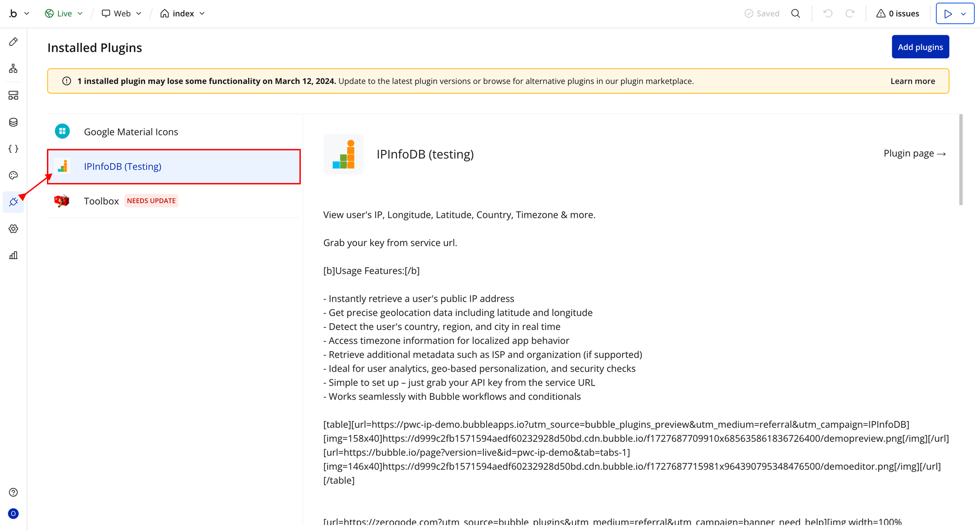The width and height of the screenshot is (980, 530).
Task: Click the Add plugins button
Action: [x=920, y=47]
